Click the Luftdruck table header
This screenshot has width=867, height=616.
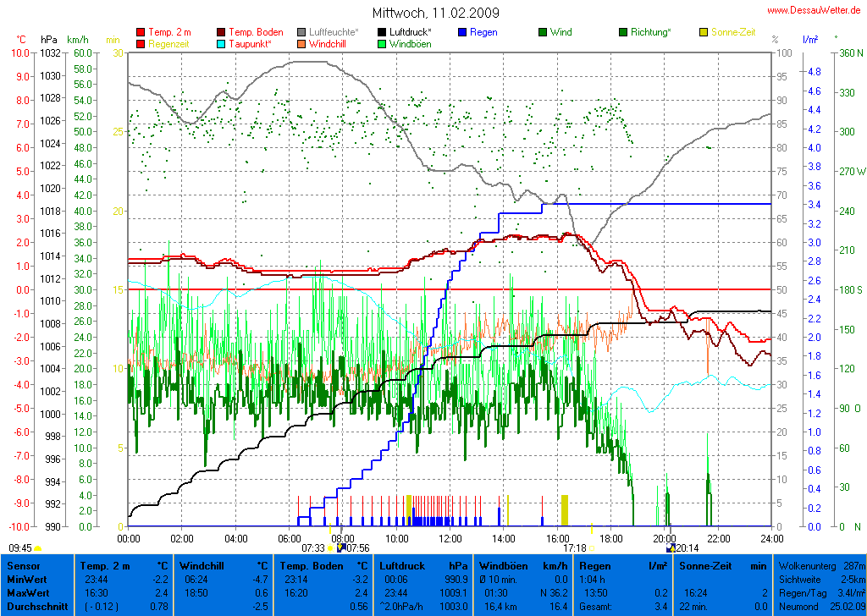(402, 565)
